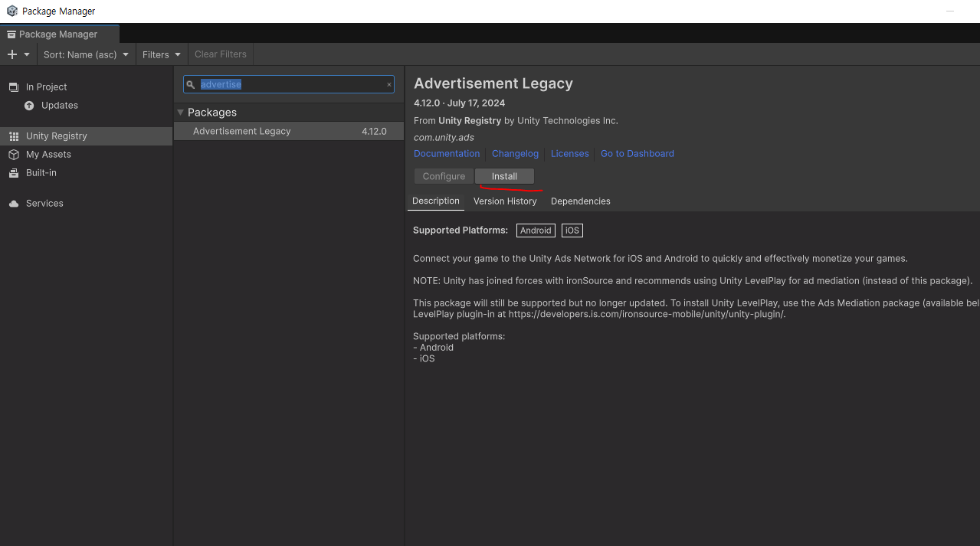This screenshot has height=546, width=980.
Task: Click the com.unity.ads package name text
Action: pos(444,137)
